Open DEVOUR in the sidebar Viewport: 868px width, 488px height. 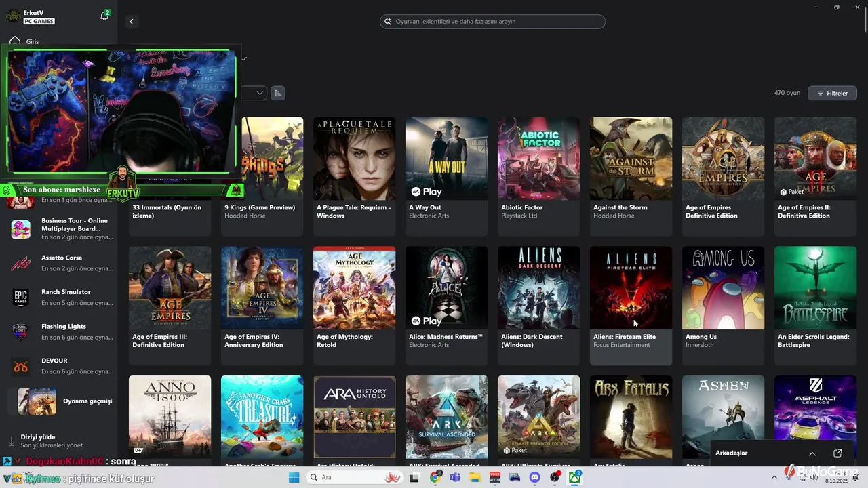(61, 367)
